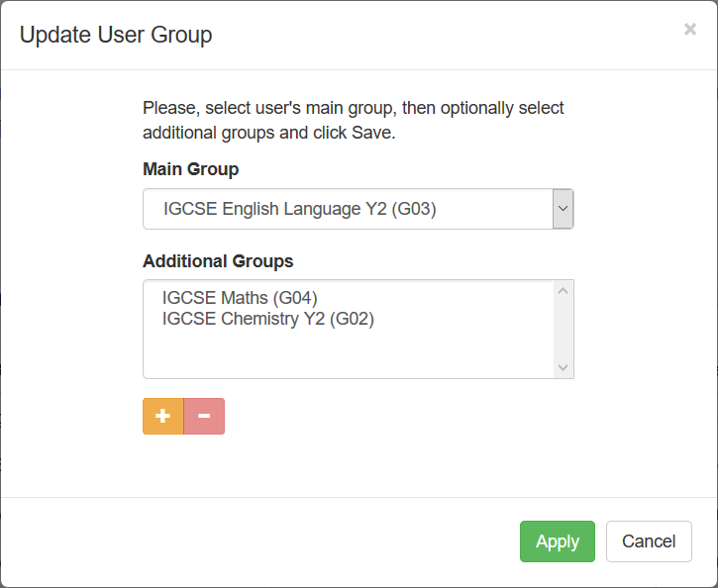Open the IGCSE English Language Y2 combo box

pyautogui.click(x=359, y=209)
